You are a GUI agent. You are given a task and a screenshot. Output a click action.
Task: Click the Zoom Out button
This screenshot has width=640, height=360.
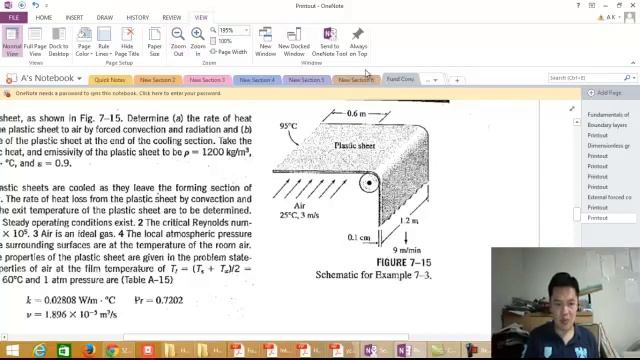(x=178, y=42)
